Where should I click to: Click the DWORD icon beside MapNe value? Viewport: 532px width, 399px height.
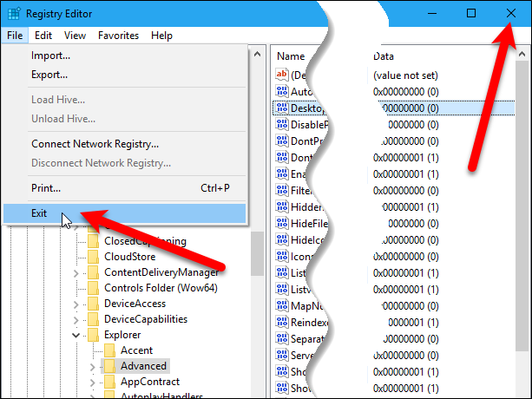pos(281,306)
